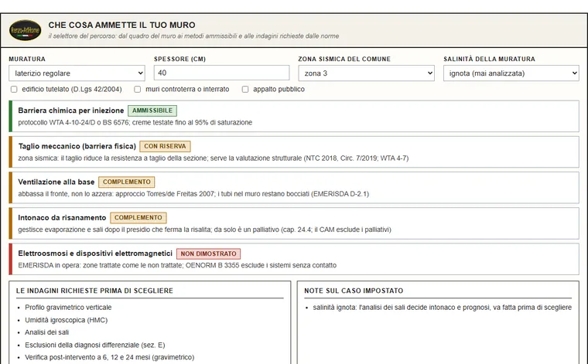The height and width of the screenshot is (364, 588).
Task: Click the Profilo gravimetrico verticale item
Action: [x=68, y=308]
